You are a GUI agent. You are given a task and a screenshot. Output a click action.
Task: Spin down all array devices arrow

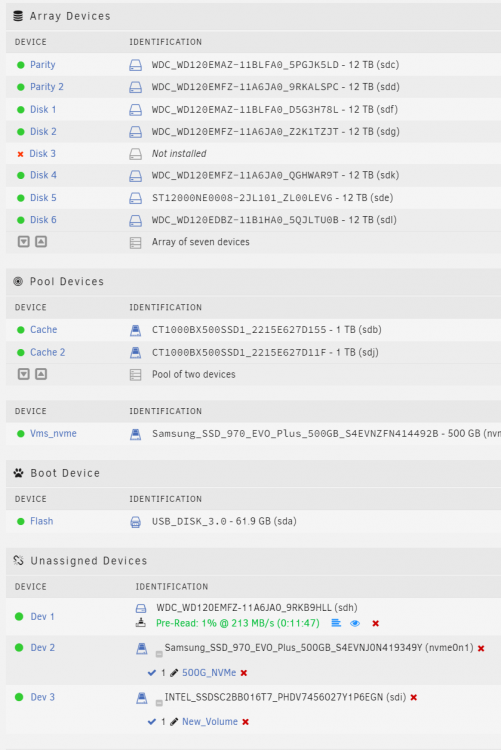click(23, 242)
